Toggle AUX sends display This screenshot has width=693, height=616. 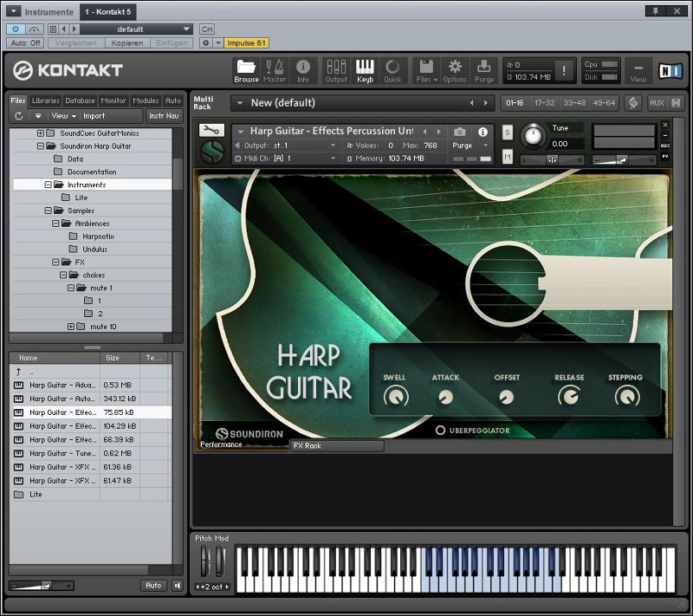point(657,103)
